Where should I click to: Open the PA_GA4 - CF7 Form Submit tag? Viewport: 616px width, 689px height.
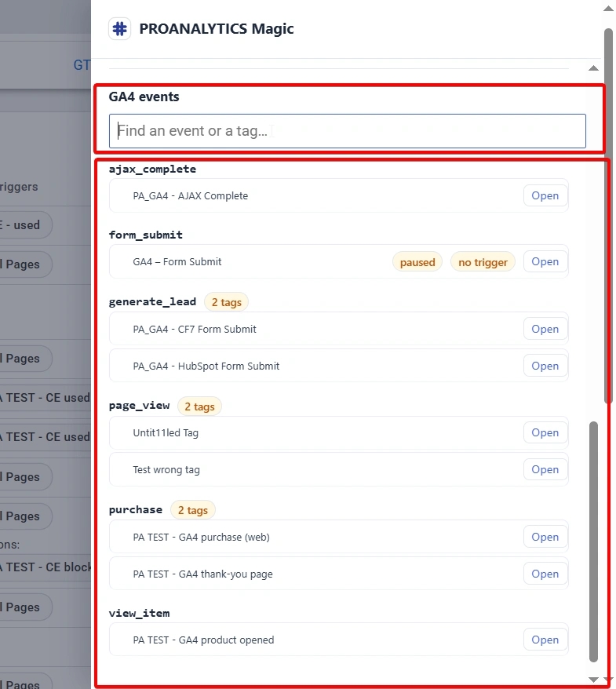(x=545, y=329)
